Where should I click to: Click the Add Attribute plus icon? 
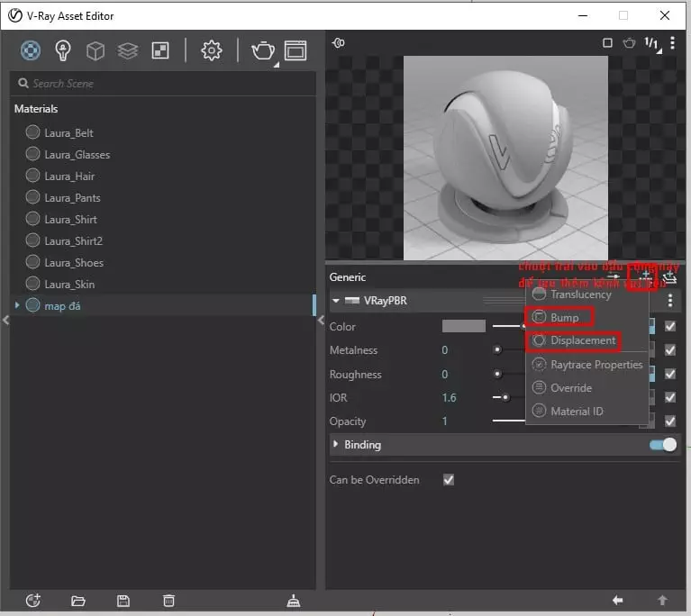click(x=645, y=276)
